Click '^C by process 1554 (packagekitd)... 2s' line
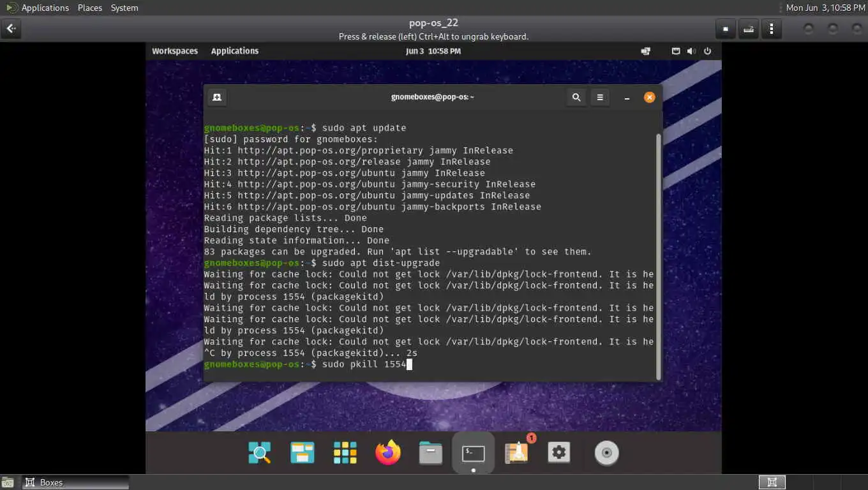 310,353
